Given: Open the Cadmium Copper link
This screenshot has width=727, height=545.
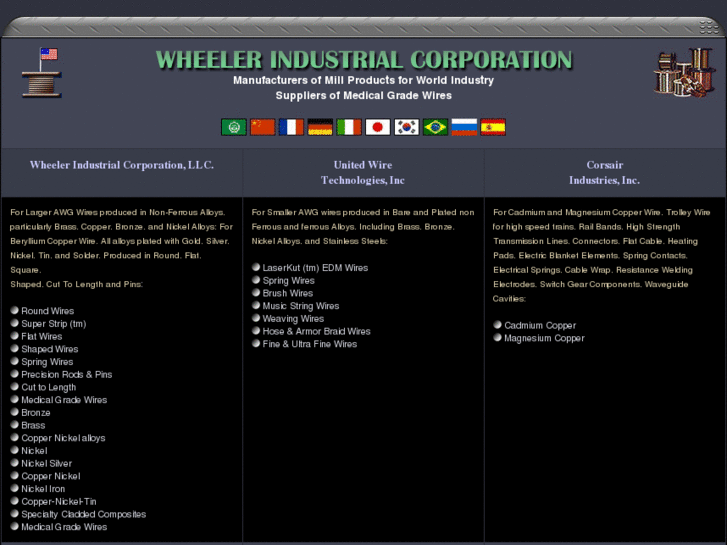Looking at the screenshot, I should pyautogui.click(x=540, y=326).
